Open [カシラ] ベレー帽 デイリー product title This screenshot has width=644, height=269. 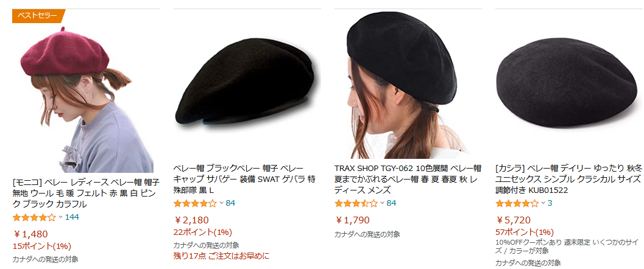pyautogui.click(x=568, y=180)
